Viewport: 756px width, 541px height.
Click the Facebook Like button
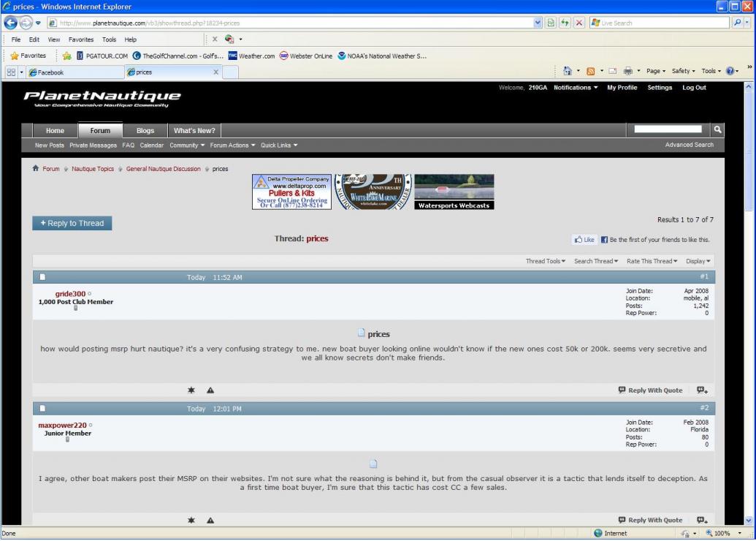[x=585, y=240]
